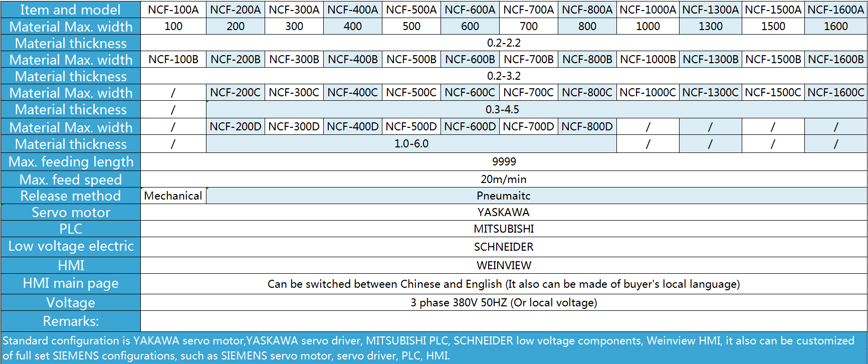The height and width of the screenshot is (364, 868).
Task: Click the WEINVIEW HMI cell
Action: point(504,265)
